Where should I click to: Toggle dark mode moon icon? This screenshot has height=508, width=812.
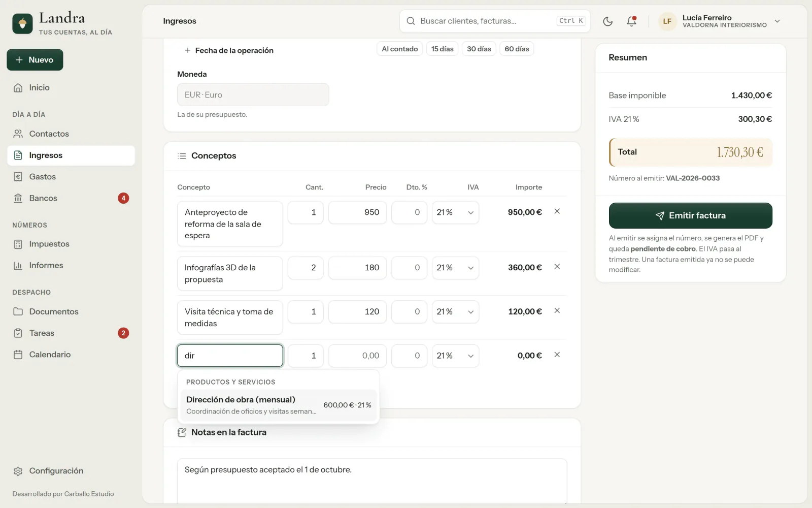coord(607,21)
